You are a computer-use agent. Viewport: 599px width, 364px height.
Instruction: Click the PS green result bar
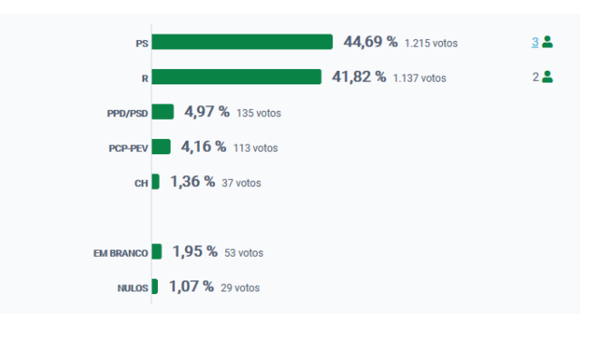pyautogui.click(x=242, y=42)
